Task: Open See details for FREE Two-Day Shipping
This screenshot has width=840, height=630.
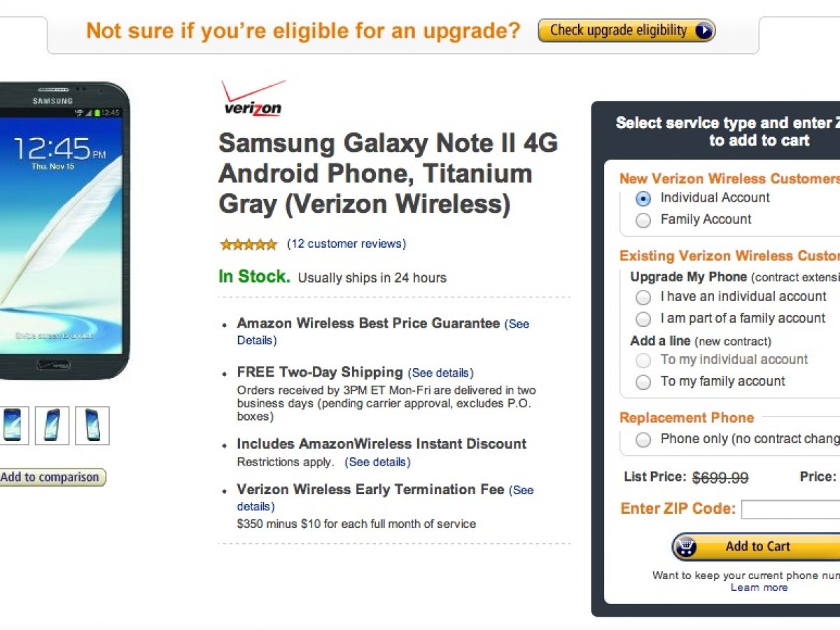Action: [x=440, y=373]
